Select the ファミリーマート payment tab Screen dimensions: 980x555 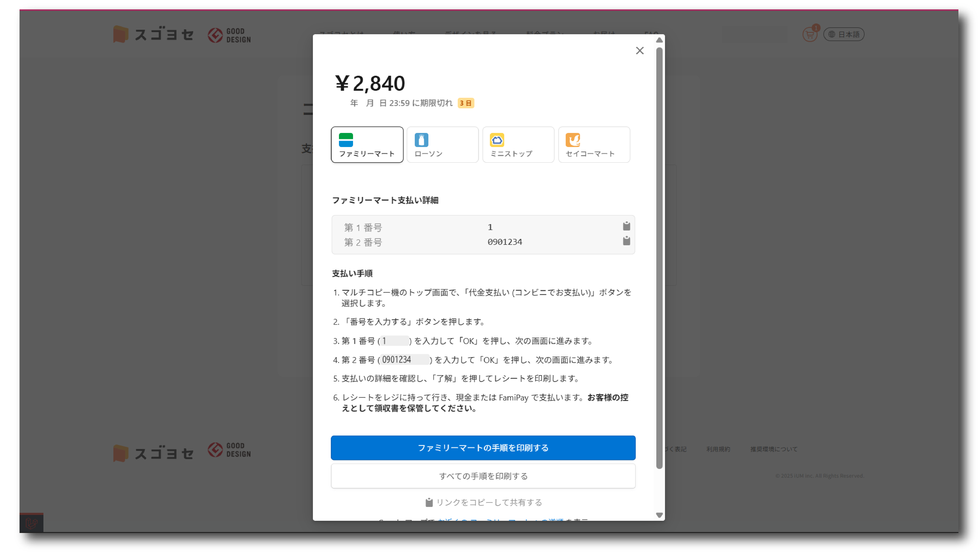click(x=367, y=145)
